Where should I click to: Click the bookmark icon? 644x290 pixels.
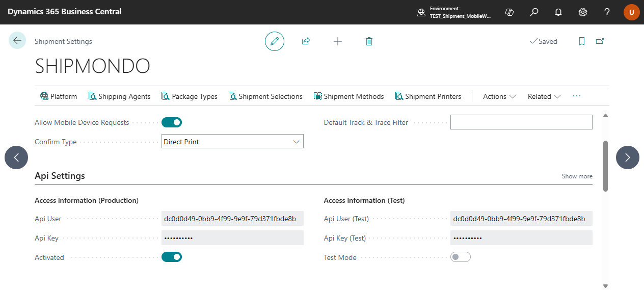[x=582, y=41]
